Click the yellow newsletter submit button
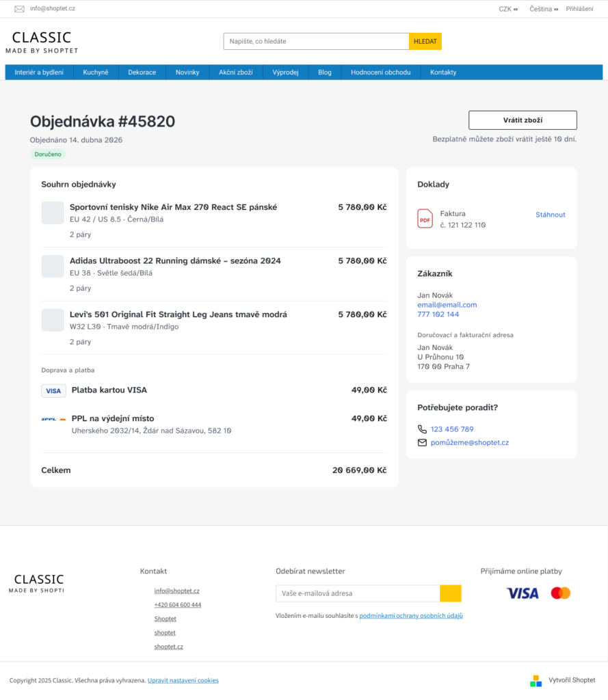 click(450, 593)
